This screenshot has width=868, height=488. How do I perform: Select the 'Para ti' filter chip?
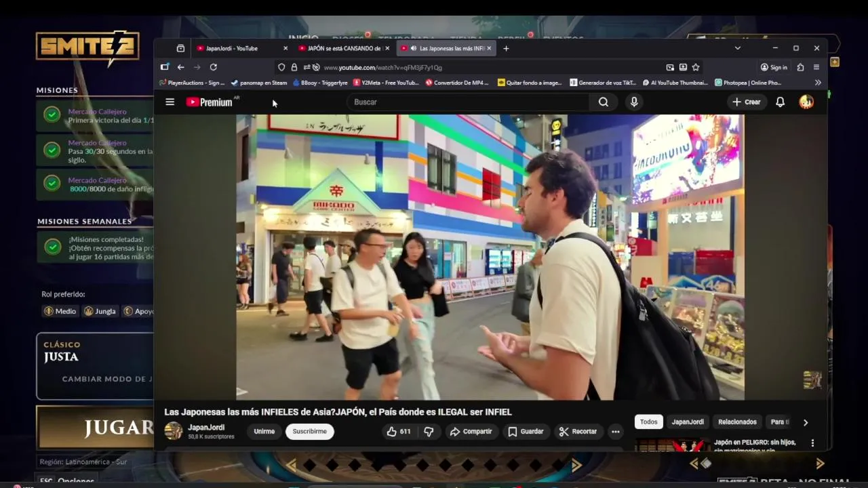coord(781,422)
